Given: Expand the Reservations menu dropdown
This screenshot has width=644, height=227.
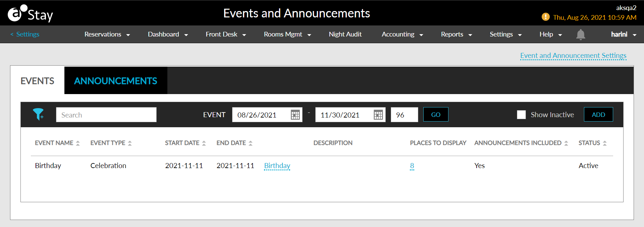Looking at the screenshot, I should click(x=107, y=34).
